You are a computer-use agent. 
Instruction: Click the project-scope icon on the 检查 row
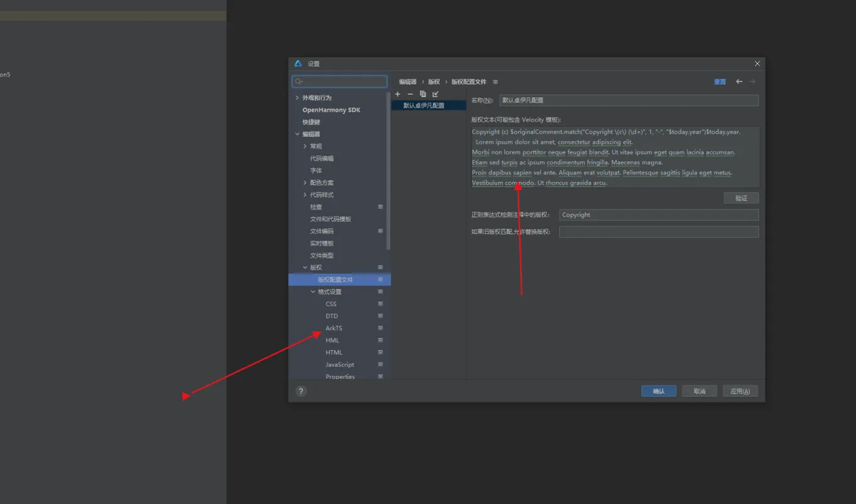coord(380,207)
